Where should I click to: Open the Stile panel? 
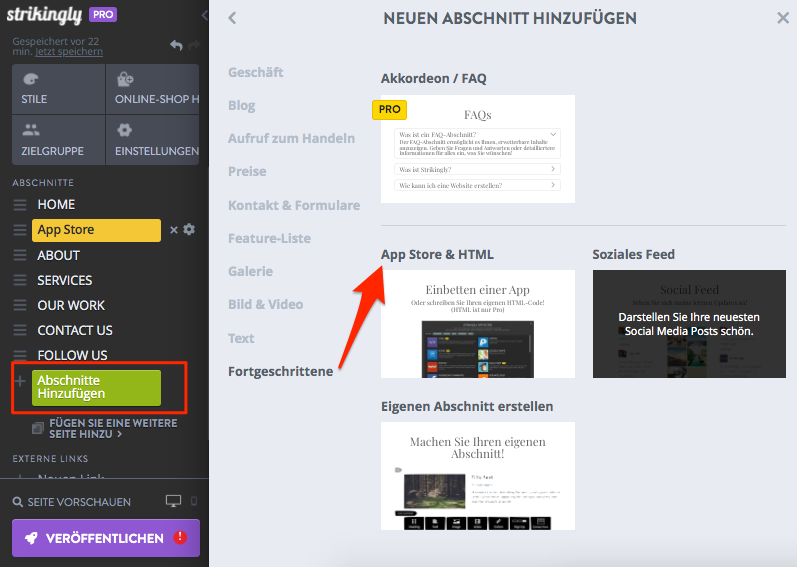pyautogui.click(x=57, y=88)
